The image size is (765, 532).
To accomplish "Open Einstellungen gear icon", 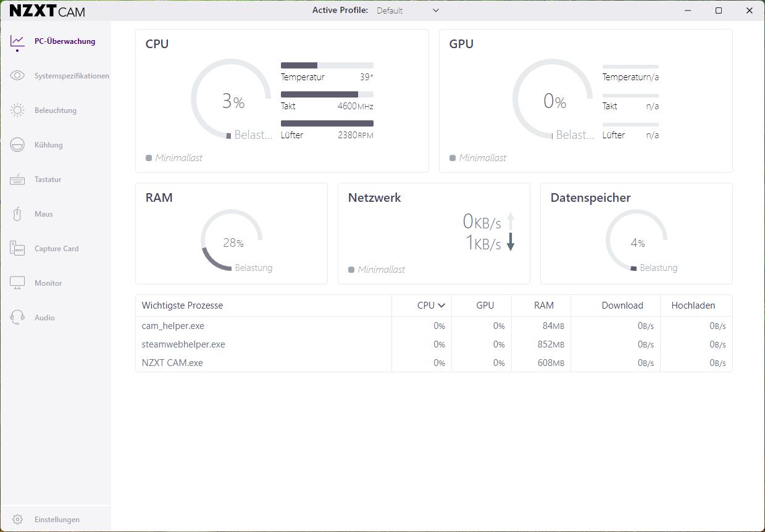I will [x=17, y=520].
